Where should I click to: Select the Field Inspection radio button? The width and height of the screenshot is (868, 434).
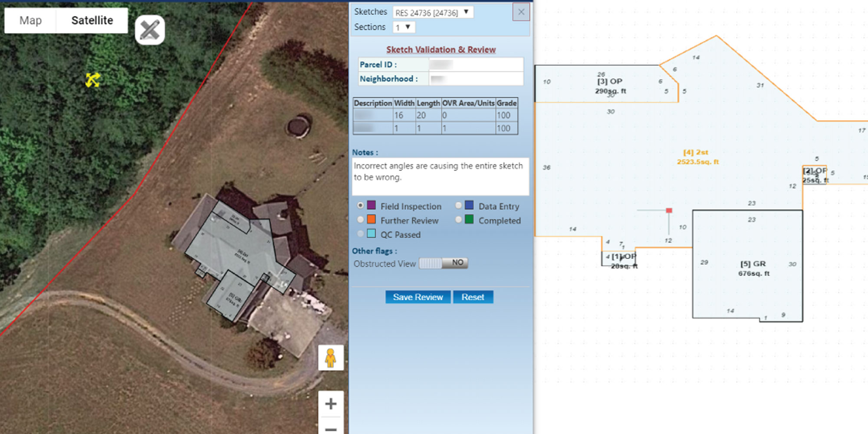point(361,206)
